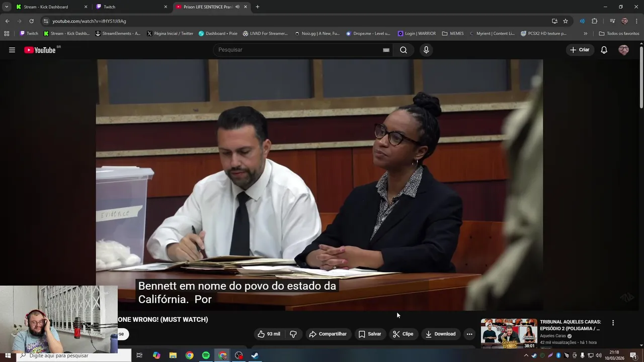
Task: Show hidden system tray icons
Action: 526,355
